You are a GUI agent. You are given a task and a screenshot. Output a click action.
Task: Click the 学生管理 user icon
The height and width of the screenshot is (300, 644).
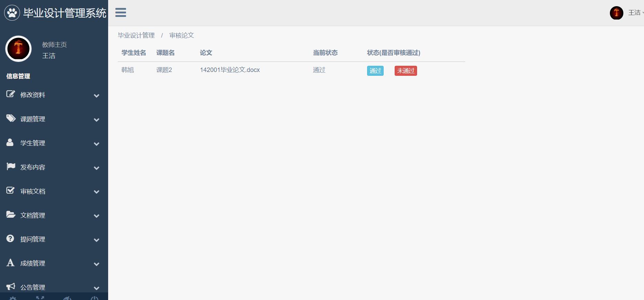pos(10,142)
